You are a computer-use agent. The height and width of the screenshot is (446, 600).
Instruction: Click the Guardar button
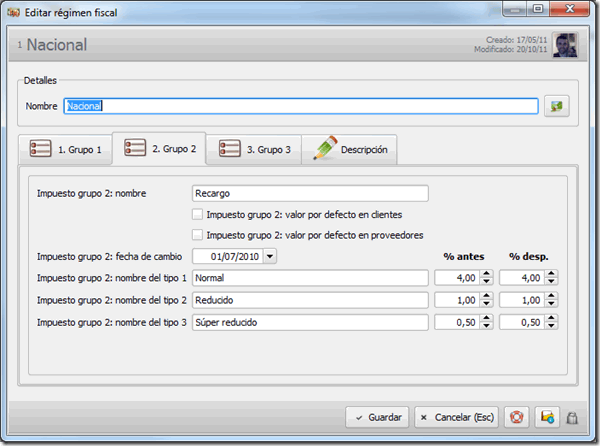pos(377,417)
